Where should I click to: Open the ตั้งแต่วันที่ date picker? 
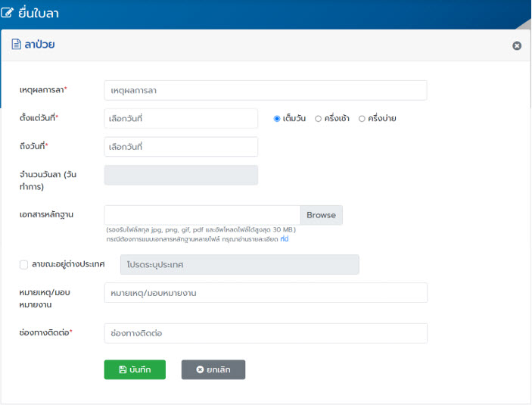[x=181, y=119]
